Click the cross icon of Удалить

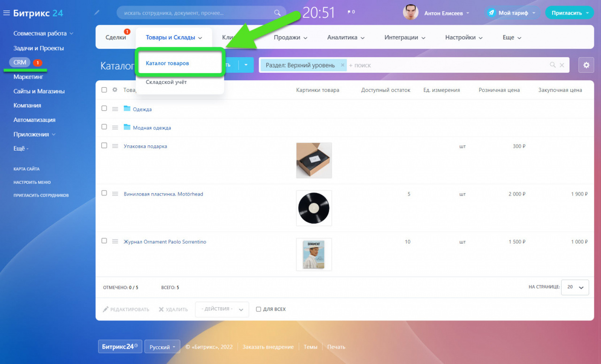[x=162, y=309]
